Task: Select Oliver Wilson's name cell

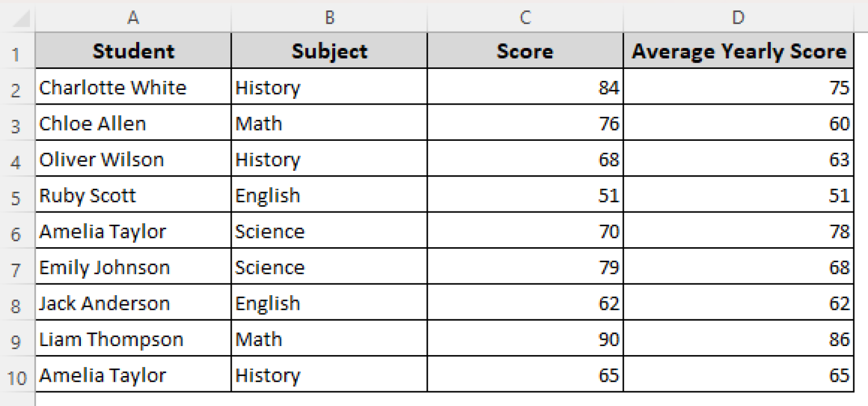Action: point(133,159)
